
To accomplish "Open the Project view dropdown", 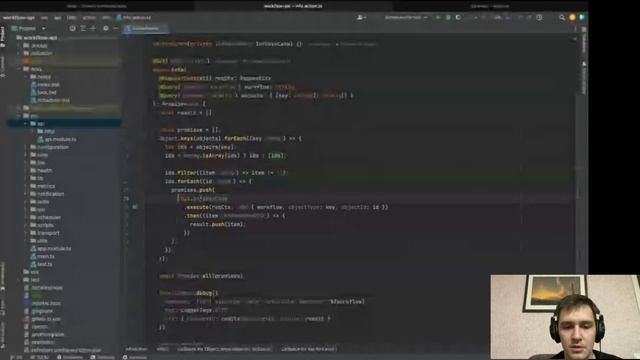I will [x=29, y=29].
